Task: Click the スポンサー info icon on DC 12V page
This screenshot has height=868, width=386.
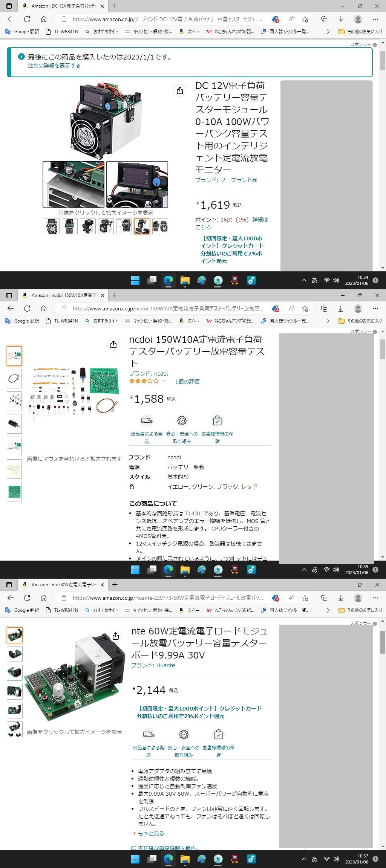Action: [375, 45]
